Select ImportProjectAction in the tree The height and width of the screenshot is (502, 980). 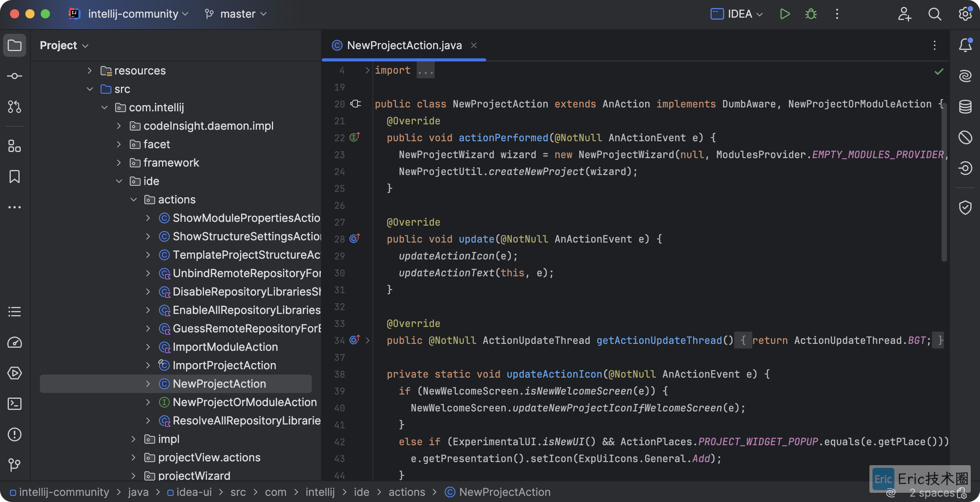pos(224,365)
